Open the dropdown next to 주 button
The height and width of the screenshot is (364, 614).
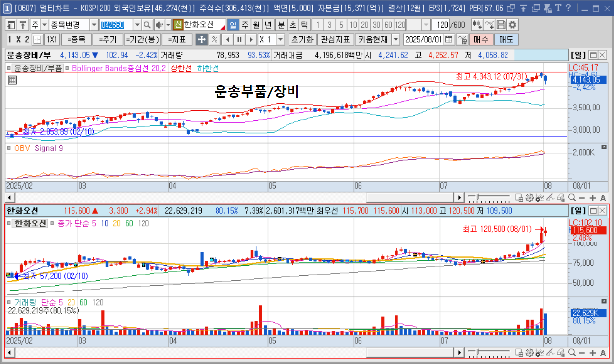point(45,25)
